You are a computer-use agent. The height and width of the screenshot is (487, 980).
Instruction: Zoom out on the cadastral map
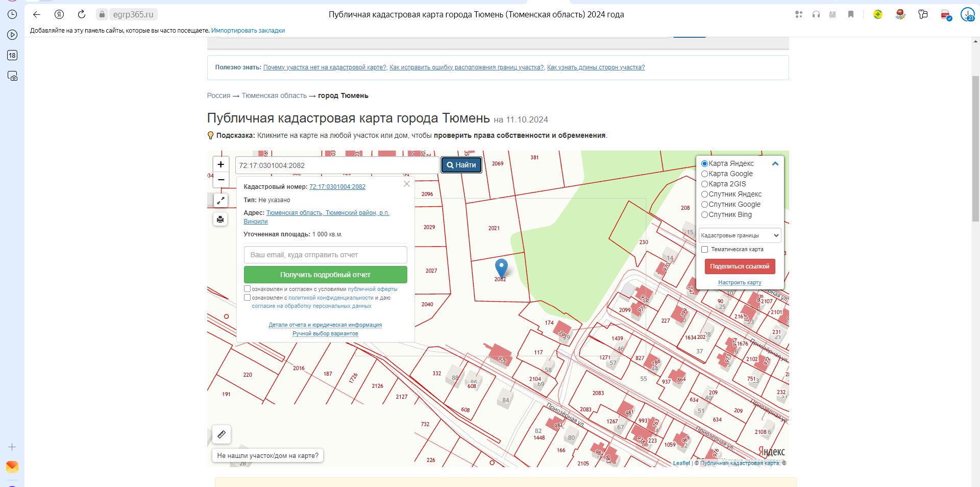(x=220, y=180)
